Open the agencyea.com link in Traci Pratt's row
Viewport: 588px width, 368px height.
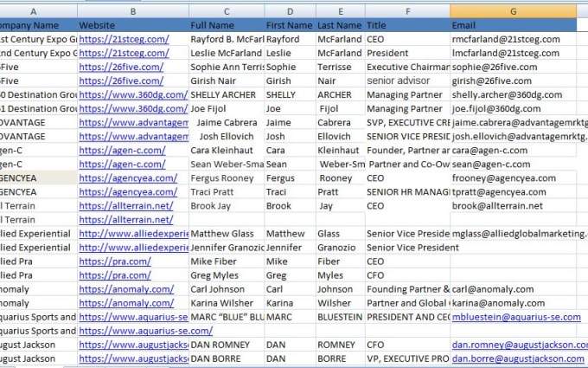point(128,192)
